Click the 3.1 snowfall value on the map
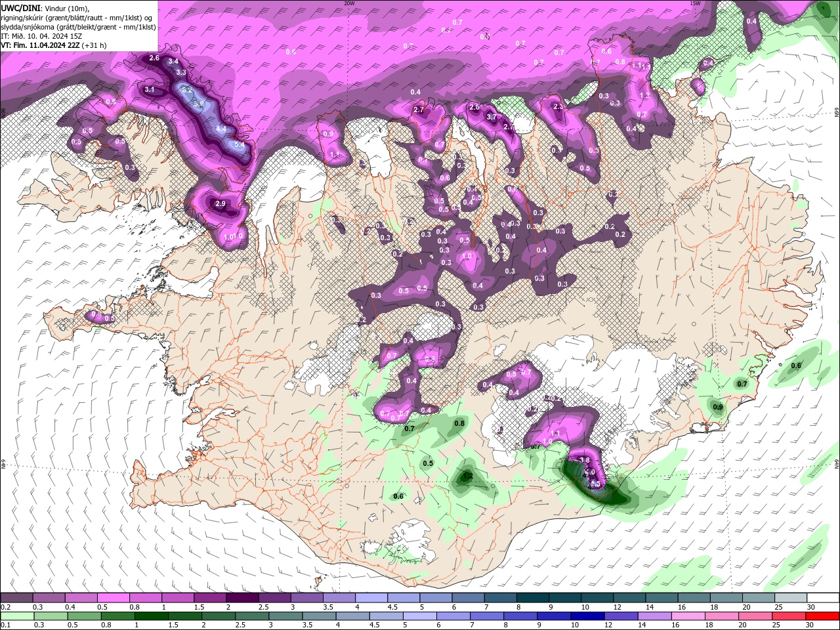This screenshot has width=840, height=630. (x=149, y=90)
